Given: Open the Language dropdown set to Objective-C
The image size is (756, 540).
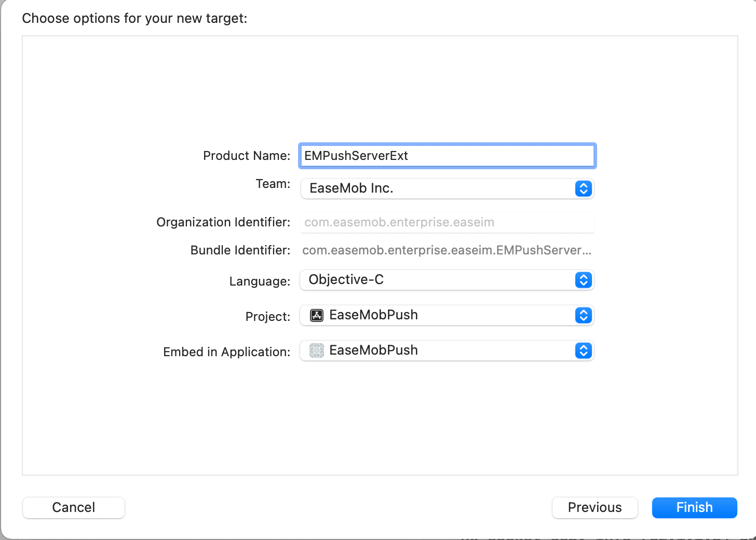Looking at the screenshot, I should pyautogui.click(x=447, y=280).
